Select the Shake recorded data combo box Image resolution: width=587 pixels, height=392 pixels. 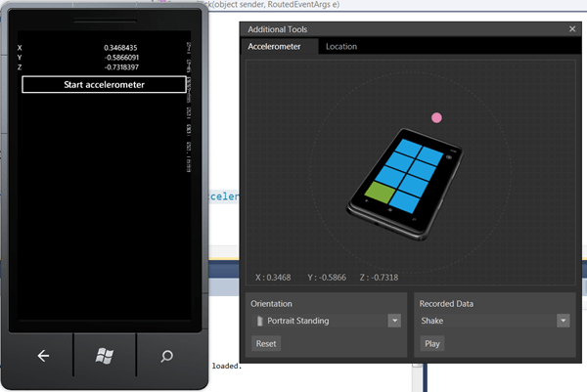click(x=495, y=321)
